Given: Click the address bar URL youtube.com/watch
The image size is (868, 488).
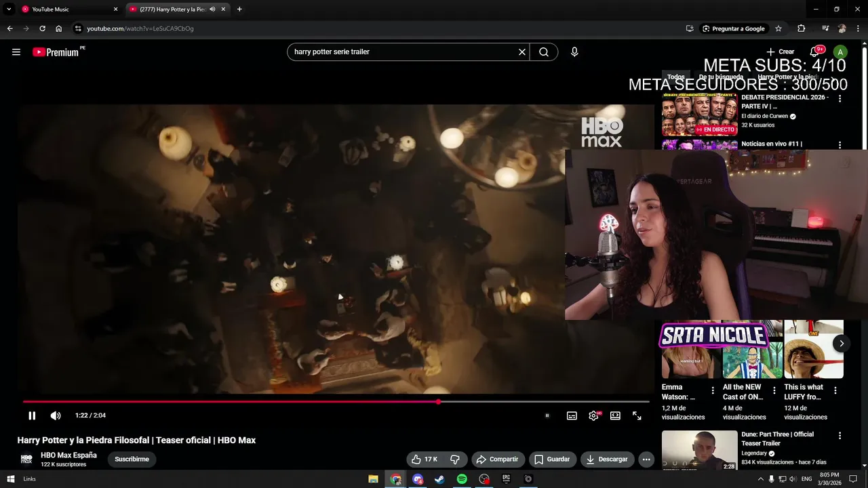Looking at the screenshot, I should [140, 28].
